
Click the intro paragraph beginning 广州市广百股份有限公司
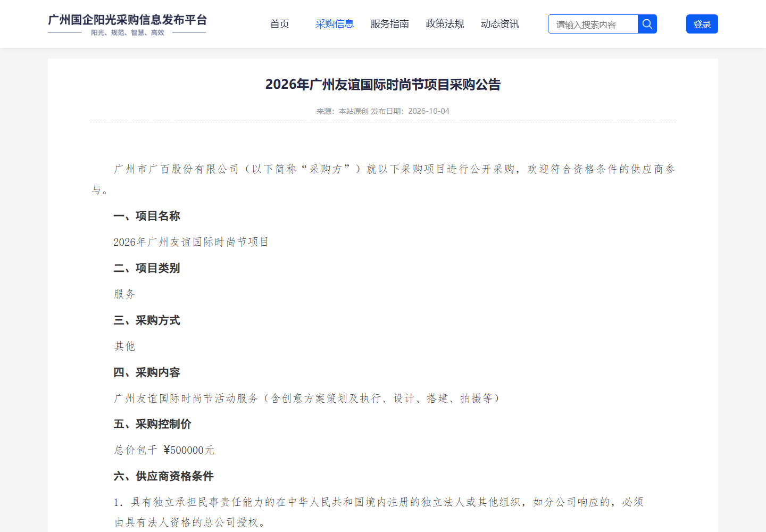point(383,179)
